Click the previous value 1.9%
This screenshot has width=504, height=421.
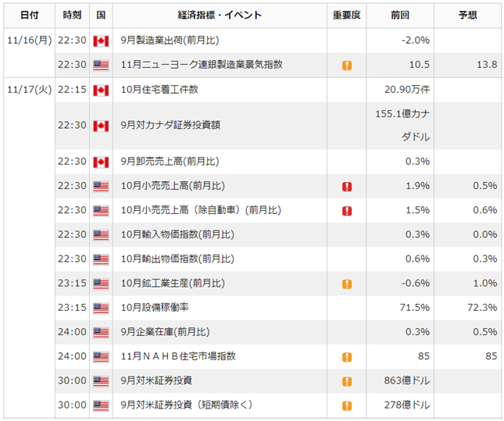point(417,186)
